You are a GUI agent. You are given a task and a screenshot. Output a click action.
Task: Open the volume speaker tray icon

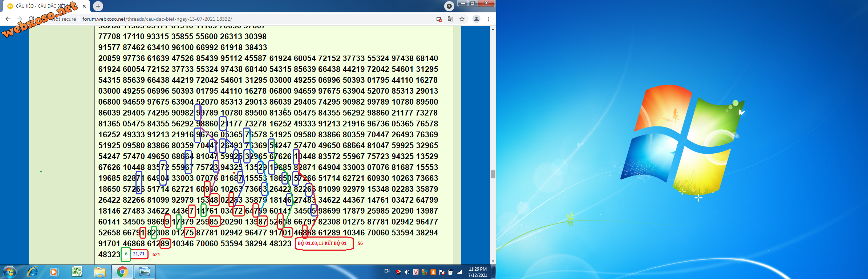[407, 272]
